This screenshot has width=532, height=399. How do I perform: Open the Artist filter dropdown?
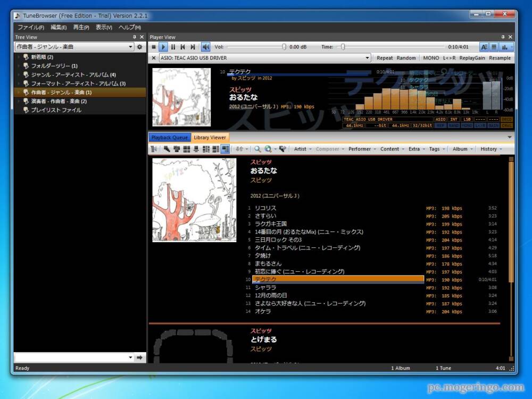point(303,149)
